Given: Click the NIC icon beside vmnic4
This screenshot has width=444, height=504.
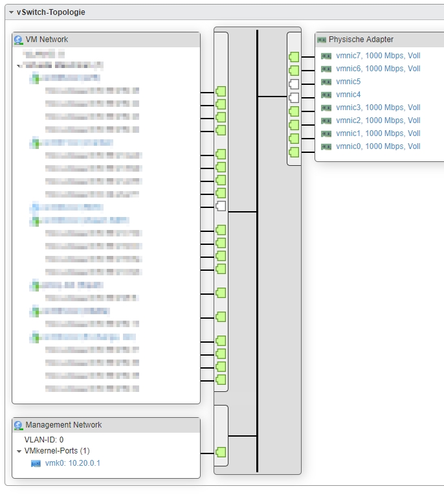Looking at the screenshot, I should click(x=326, y=95).
